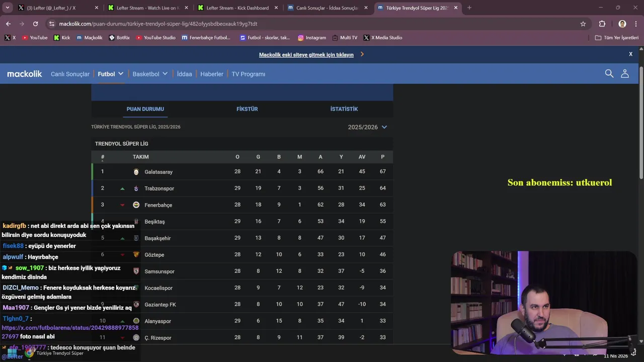Open the 2025/2026 season selector

pyautogui.click(x=367, y=127)
